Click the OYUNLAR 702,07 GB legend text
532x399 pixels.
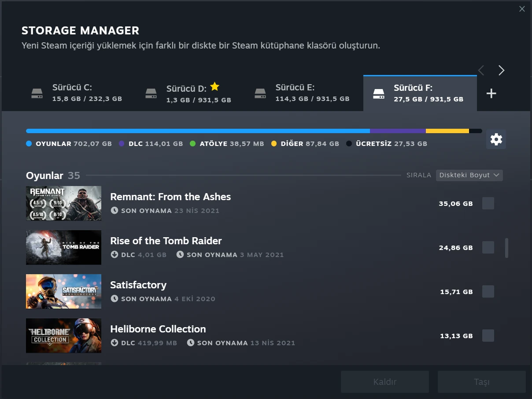(x=74, y=144)
